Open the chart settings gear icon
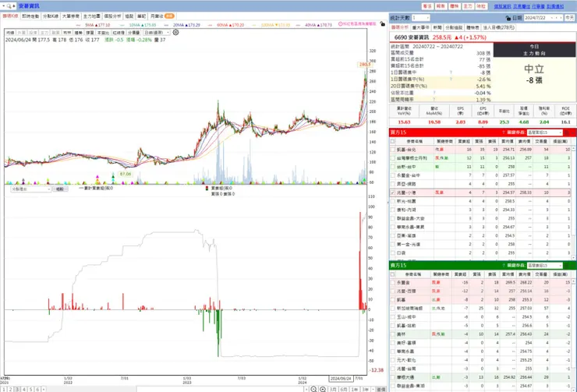This screenshot has height=392, width=577. click(176, 33)
